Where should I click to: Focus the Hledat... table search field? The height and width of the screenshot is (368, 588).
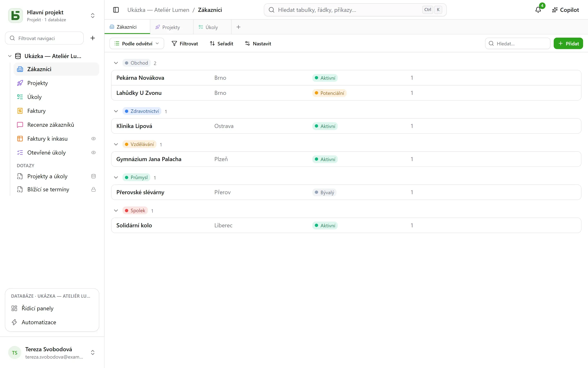coord(518,43)
